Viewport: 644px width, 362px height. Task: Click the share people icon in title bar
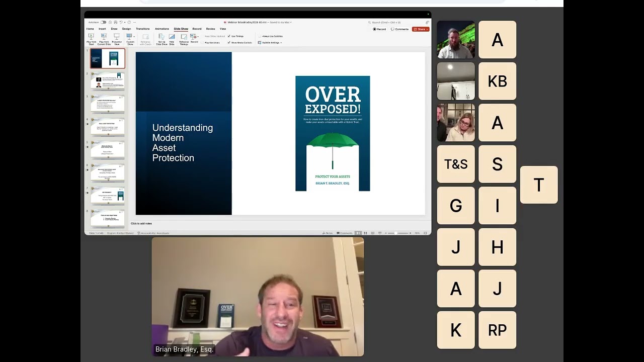point(427,22)
